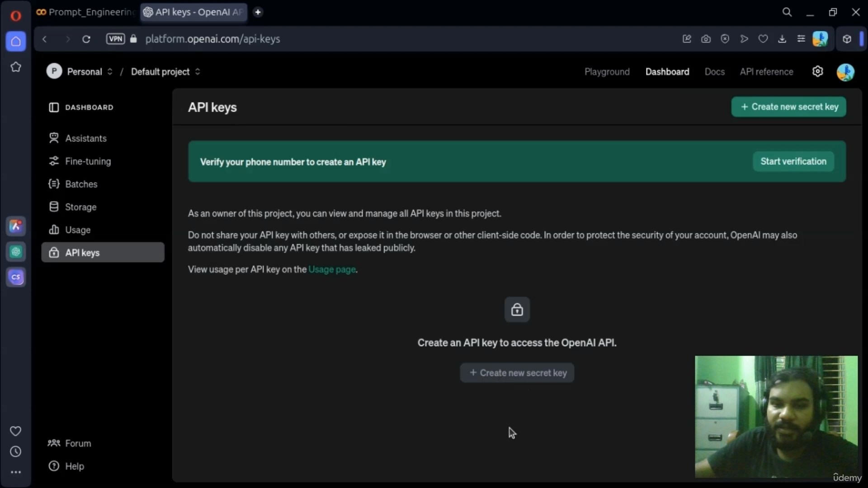
Task: Go forward with the forward arrow
Action: [x=68, y=39]
